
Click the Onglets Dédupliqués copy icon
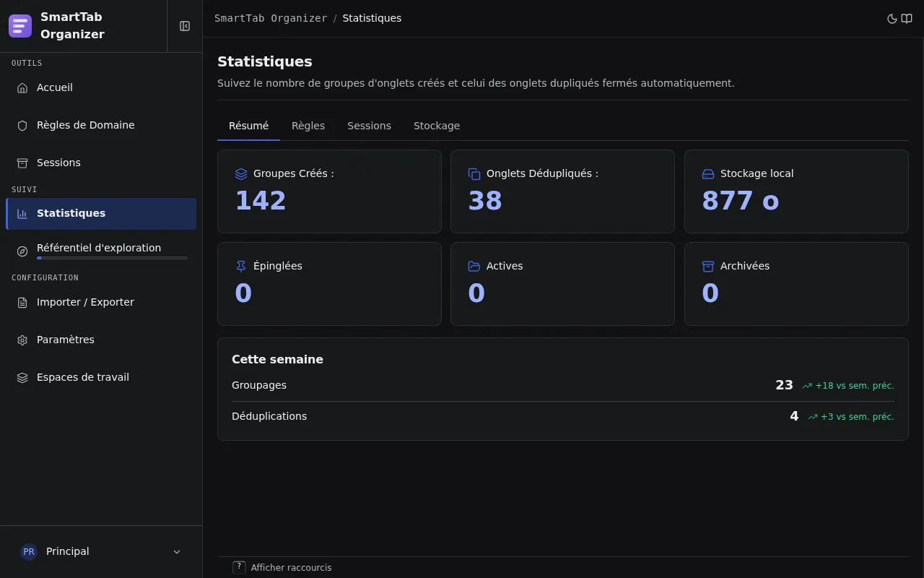pyautogui.click(x=474, y=174)
